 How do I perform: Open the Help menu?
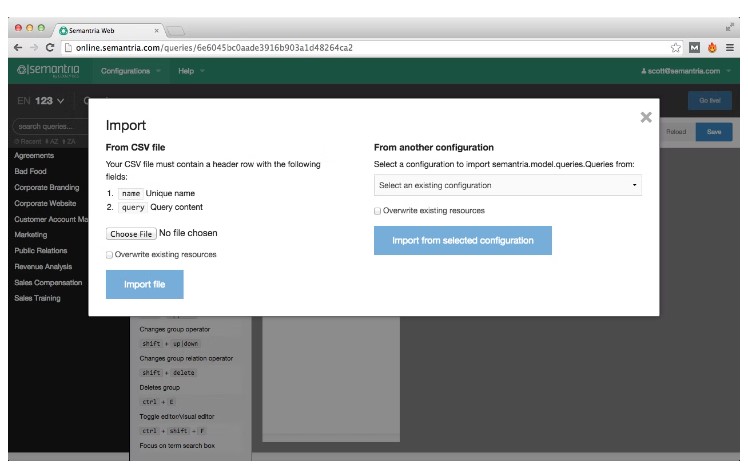191,71
